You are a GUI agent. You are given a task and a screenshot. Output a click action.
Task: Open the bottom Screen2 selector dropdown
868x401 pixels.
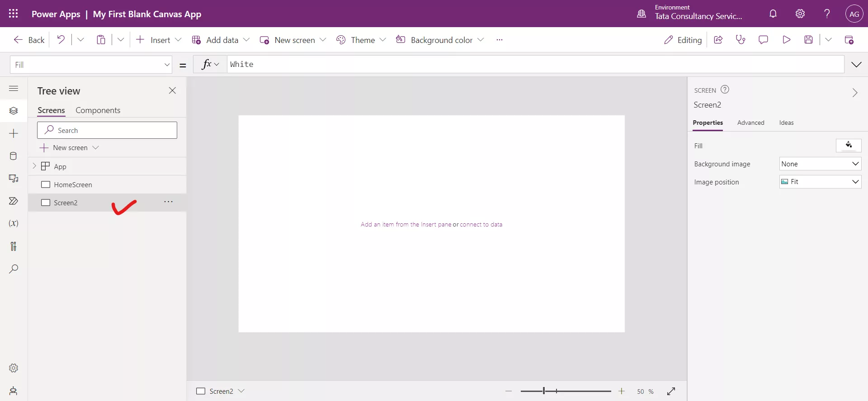241,391
